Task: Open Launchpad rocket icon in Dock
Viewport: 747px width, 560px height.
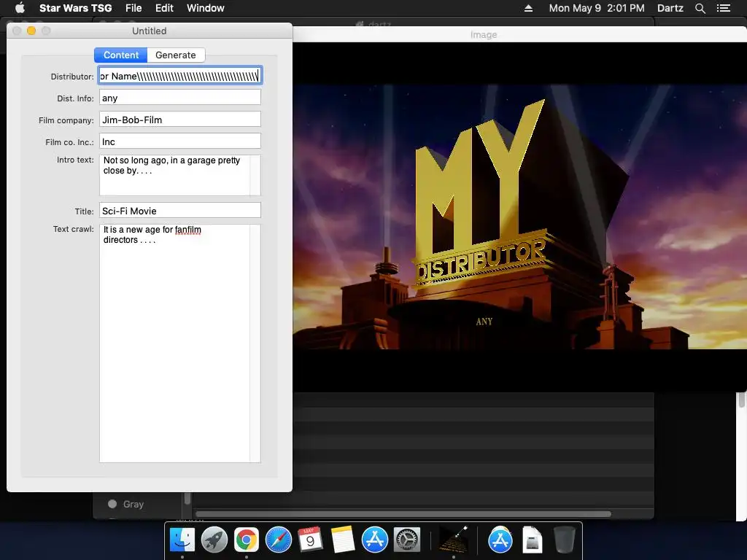Action: [x=214, y=540]
